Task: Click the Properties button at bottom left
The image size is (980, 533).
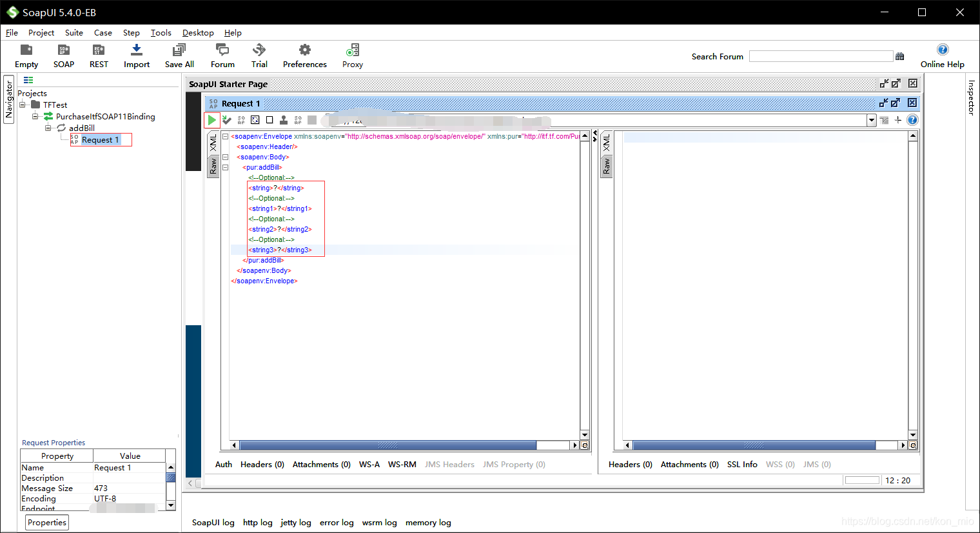Action: click(47, 522)
